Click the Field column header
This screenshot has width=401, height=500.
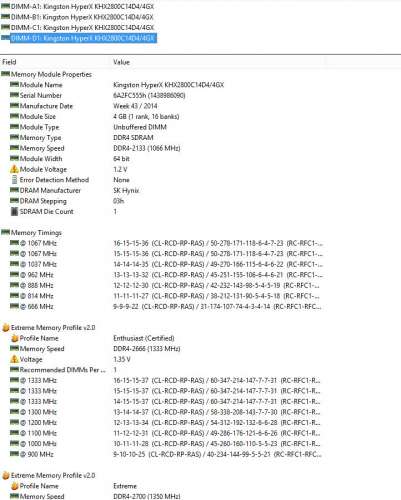point(9,62)
